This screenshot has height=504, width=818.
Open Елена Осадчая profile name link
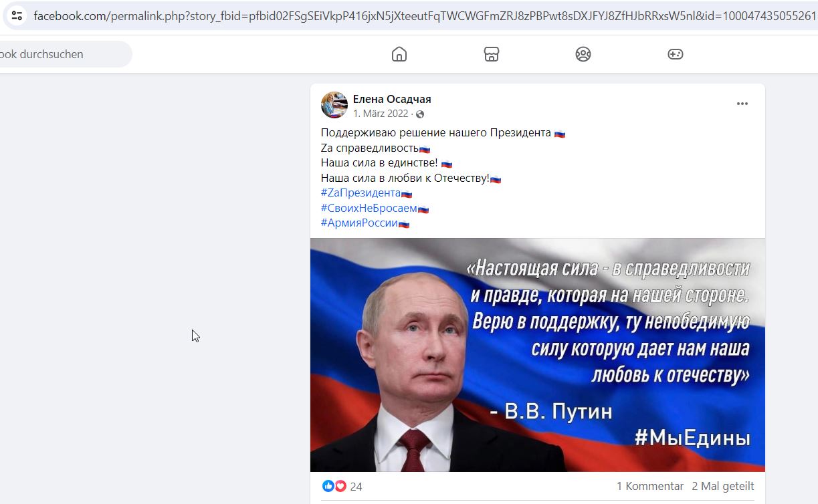[392, 100]
